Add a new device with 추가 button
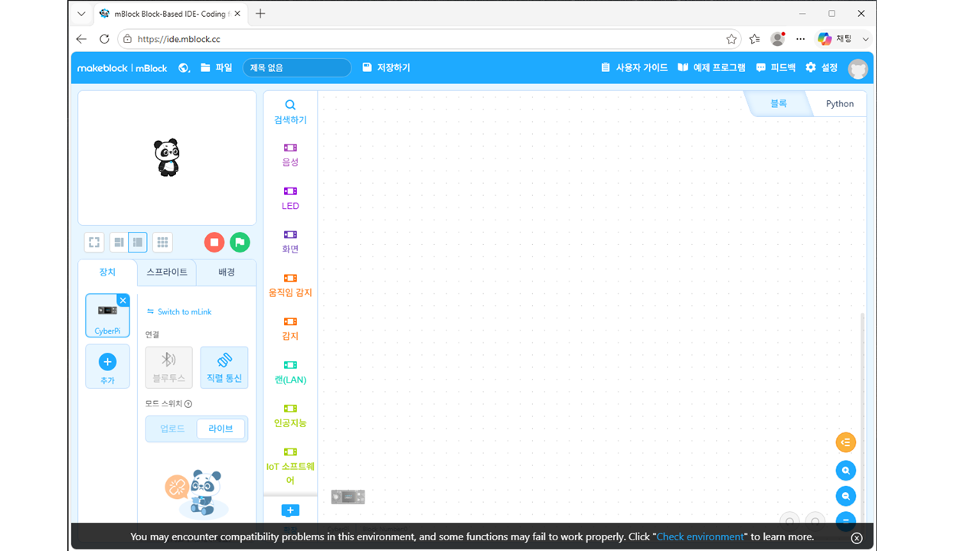Screen dimensions: 980x551 click(107, 367)
